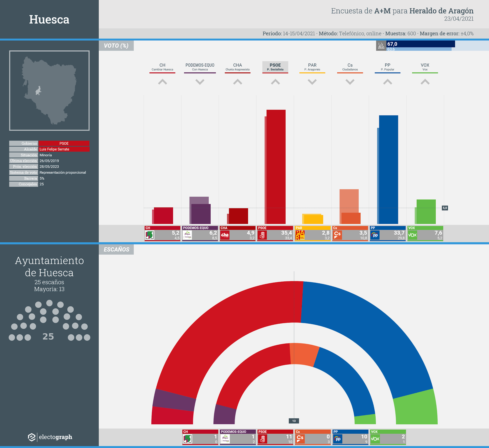Click the 13 majority marker
The image size is (489, 448).
(x=294, y=421)
